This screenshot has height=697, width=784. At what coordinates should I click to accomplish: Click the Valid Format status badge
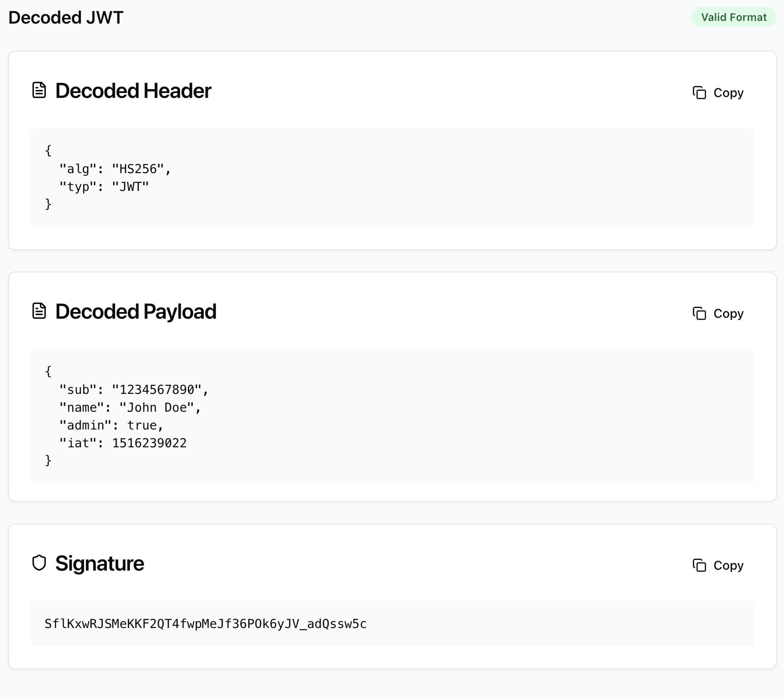733,17
